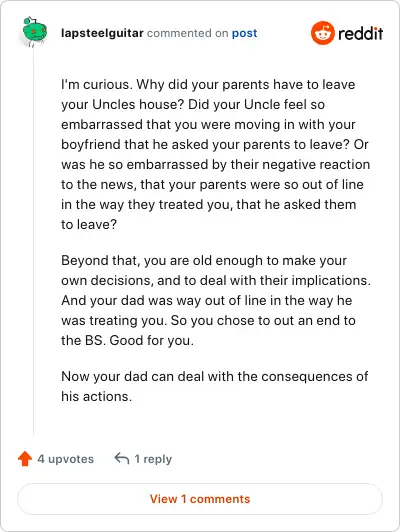Open the lapsteelguitar username link
This screenshot has height=532, width=400.
[102, 33]
